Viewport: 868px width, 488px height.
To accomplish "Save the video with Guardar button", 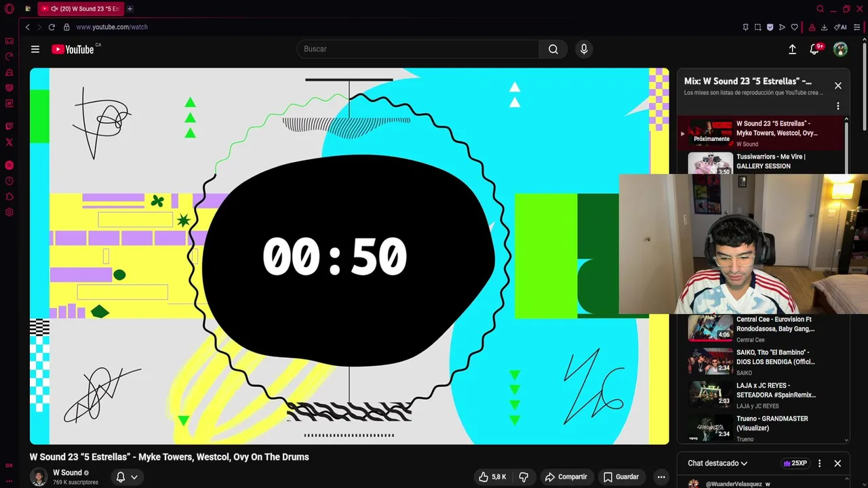I will click(621, 477).
